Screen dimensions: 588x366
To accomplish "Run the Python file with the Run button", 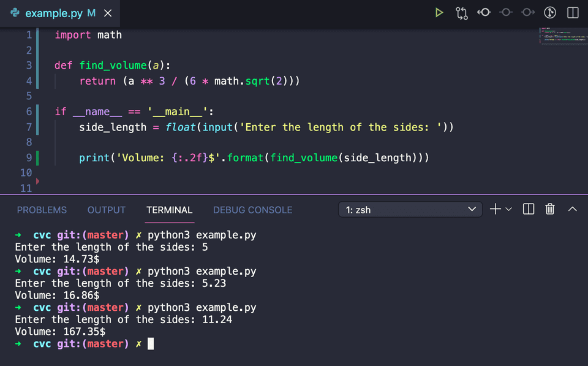I will 439,12.
